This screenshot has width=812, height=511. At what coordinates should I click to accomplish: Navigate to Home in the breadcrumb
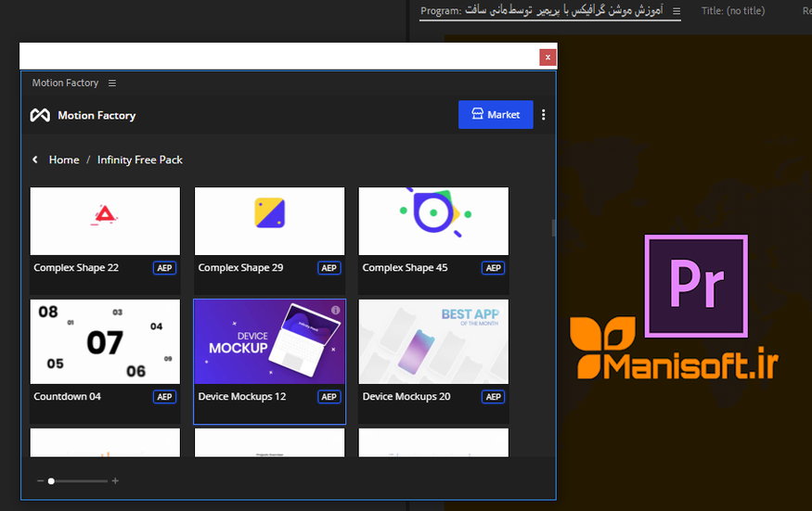click(64, 160)
